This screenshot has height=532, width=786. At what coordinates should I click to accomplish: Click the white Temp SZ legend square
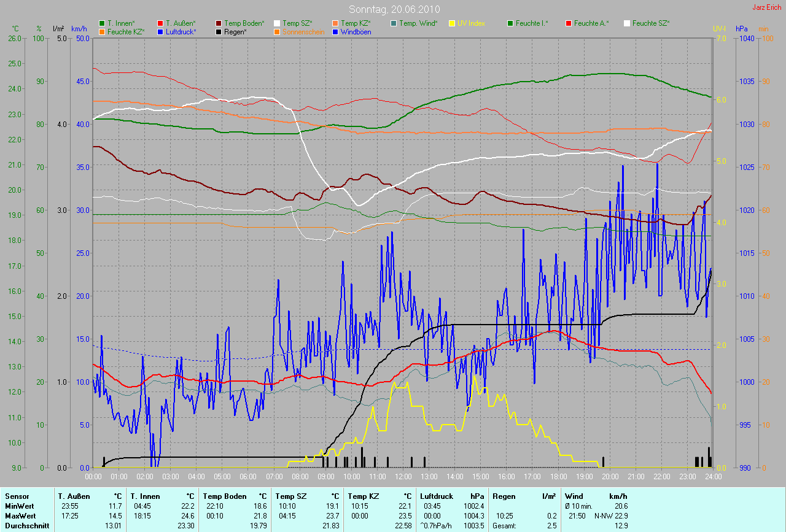click(277, 23)
